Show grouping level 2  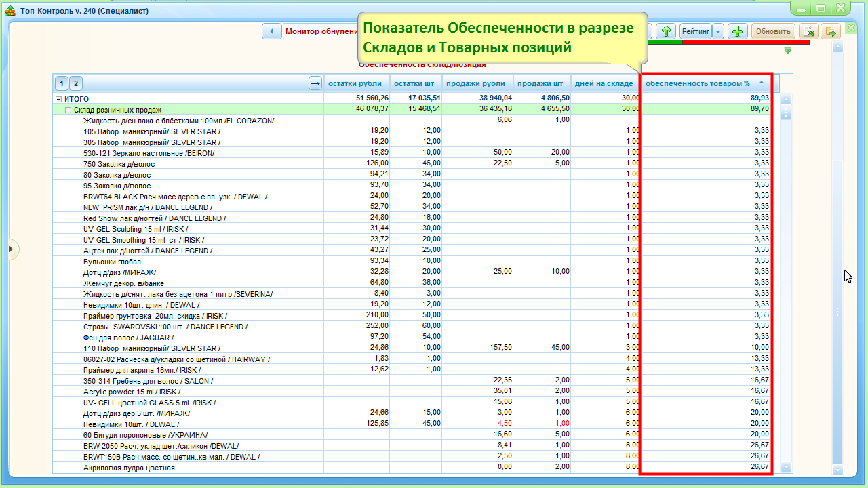click(76, 83)
